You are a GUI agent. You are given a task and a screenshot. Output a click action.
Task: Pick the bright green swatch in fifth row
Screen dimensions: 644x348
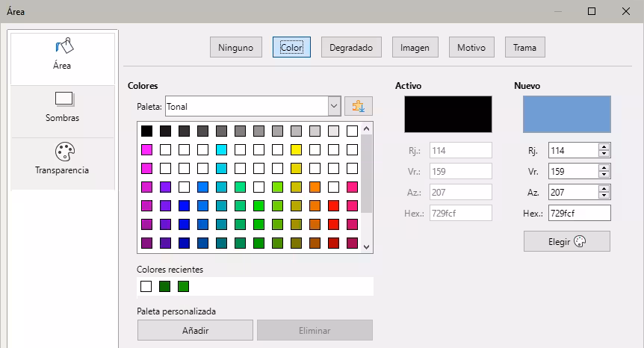[x=258, y=205]
